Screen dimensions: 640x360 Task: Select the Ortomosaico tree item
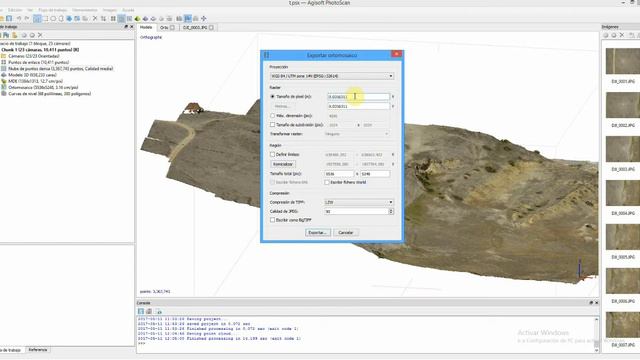43,87
